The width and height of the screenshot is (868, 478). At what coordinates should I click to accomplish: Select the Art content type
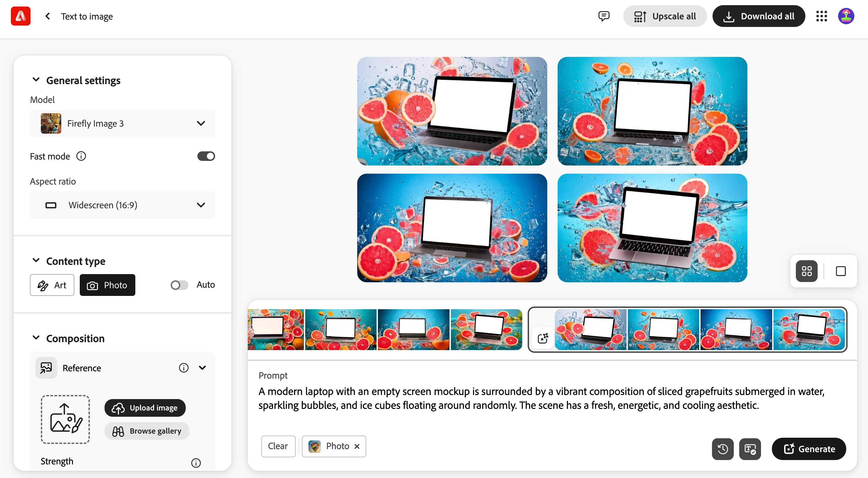pos(52,285)
